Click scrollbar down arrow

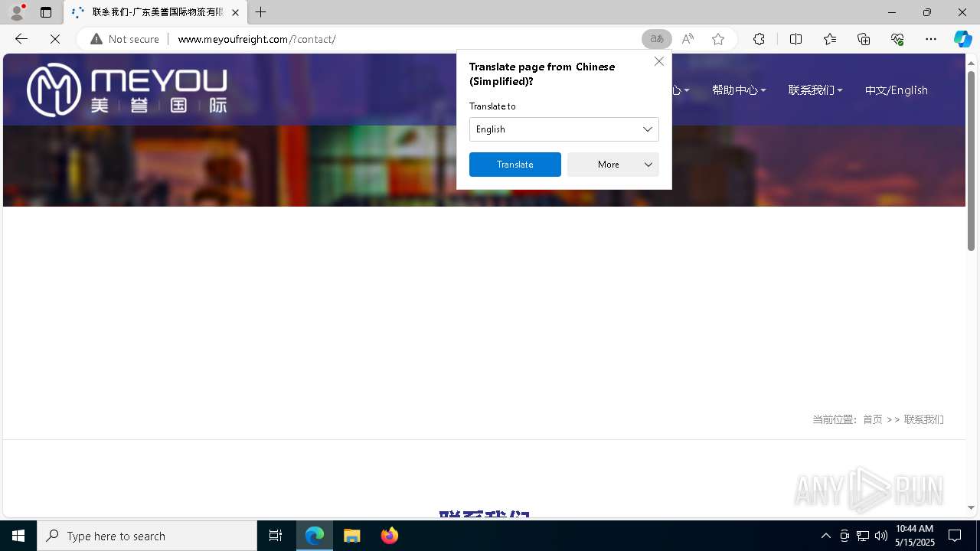[971, 507]
